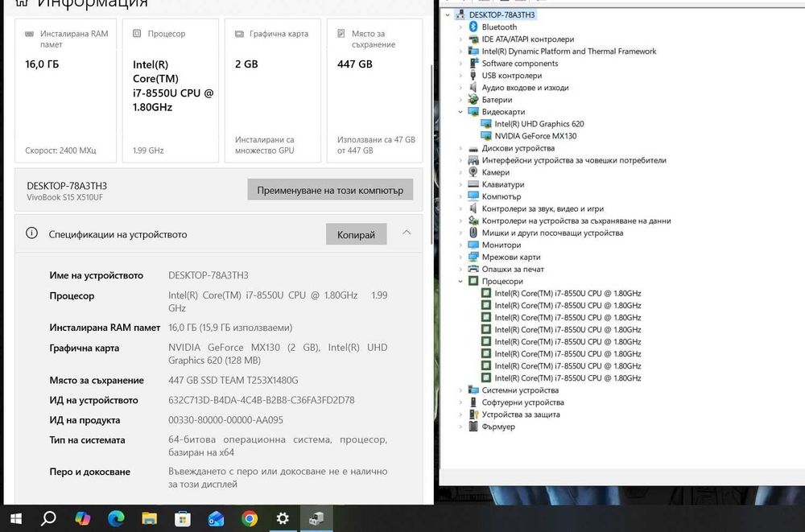Click Използвани са 47 GB от 447 GB
Image resolution: width=805 pixels, height=532 pixels.
(376, 145)
